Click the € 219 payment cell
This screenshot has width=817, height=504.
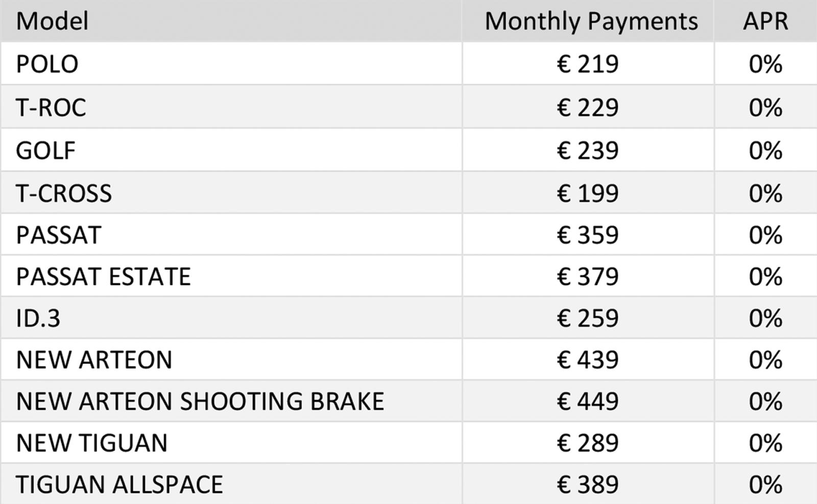(x=588, y=64)
